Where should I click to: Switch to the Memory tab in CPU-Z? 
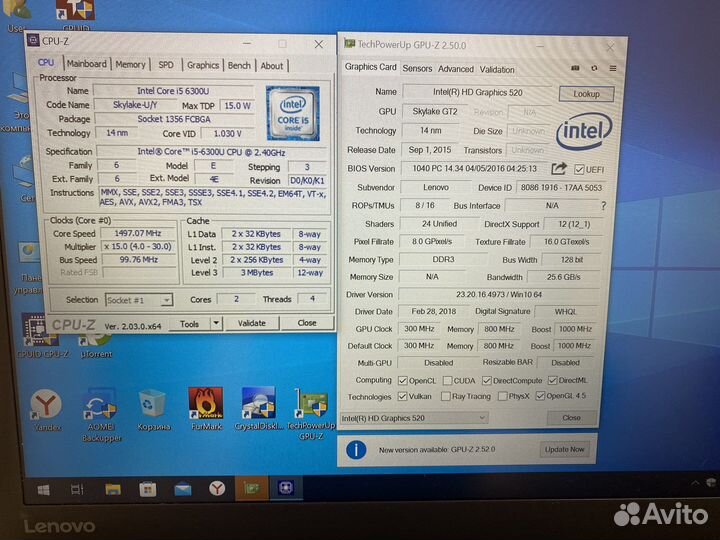(130, 65)
